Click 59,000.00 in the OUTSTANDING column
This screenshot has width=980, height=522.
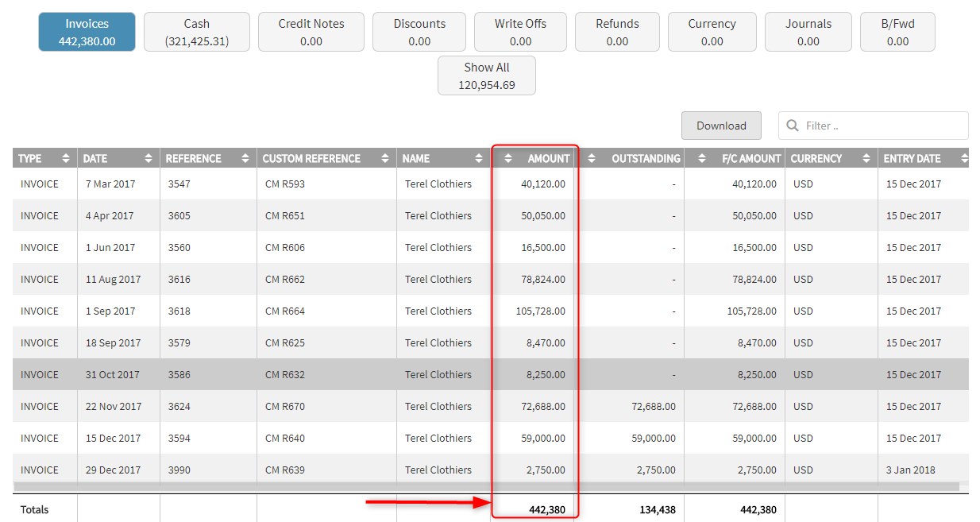(654, 438)
